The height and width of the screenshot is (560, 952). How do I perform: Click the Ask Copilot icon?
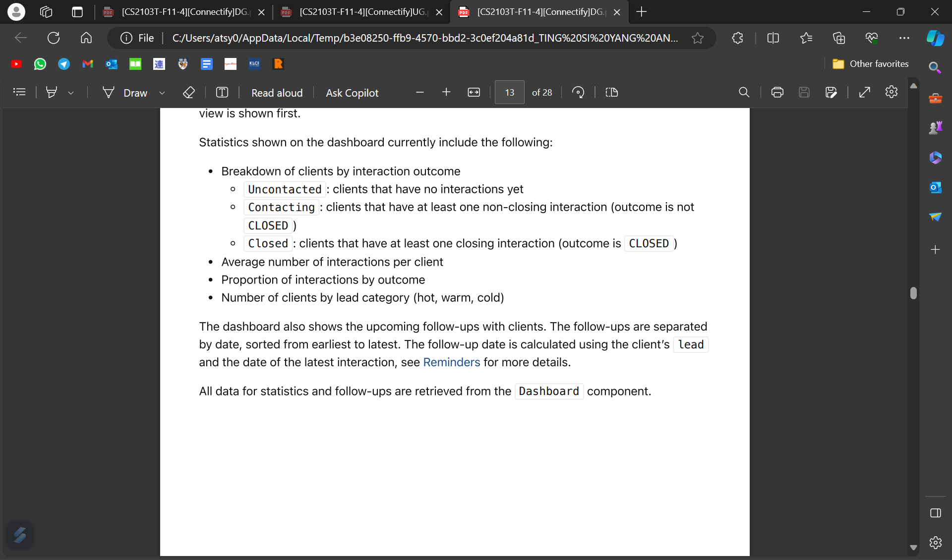click(x=352, y=93)
